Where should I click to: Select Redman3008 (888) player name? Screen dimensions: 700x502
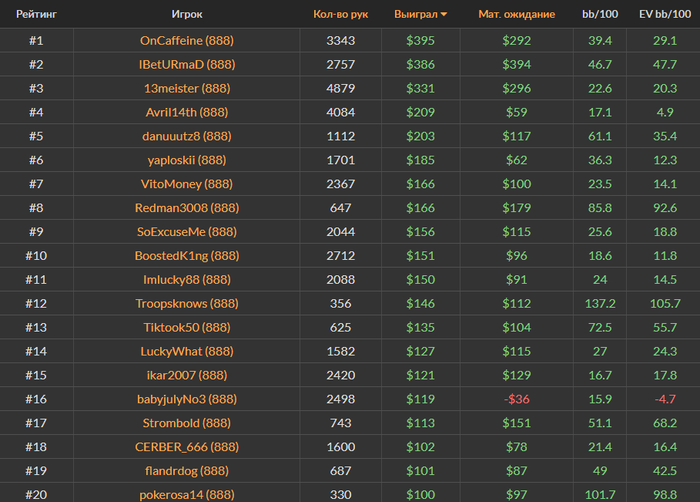pyautogui.click(x=187, y=208)
